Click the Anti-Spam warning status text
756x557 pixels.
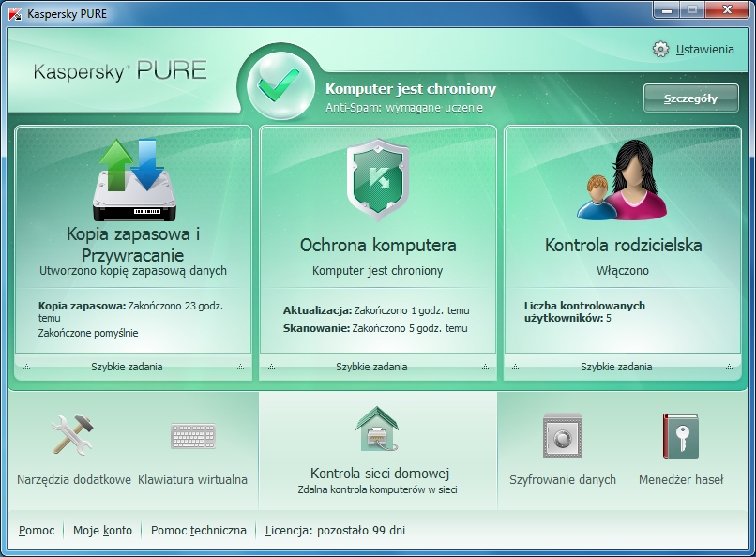[x=405, y=107]
